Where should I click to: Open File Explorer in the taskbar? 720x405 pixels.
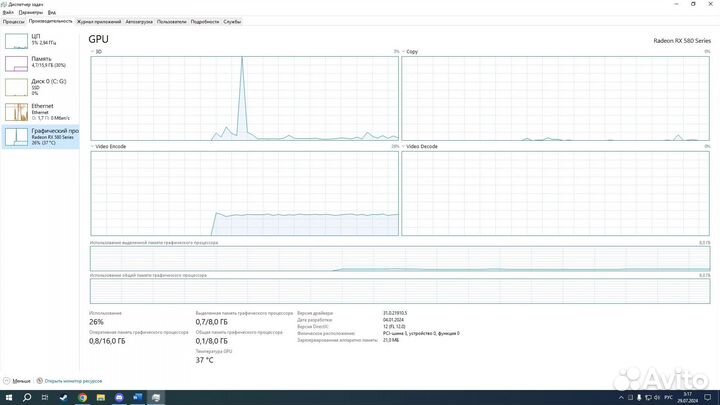tap(101, 397)
